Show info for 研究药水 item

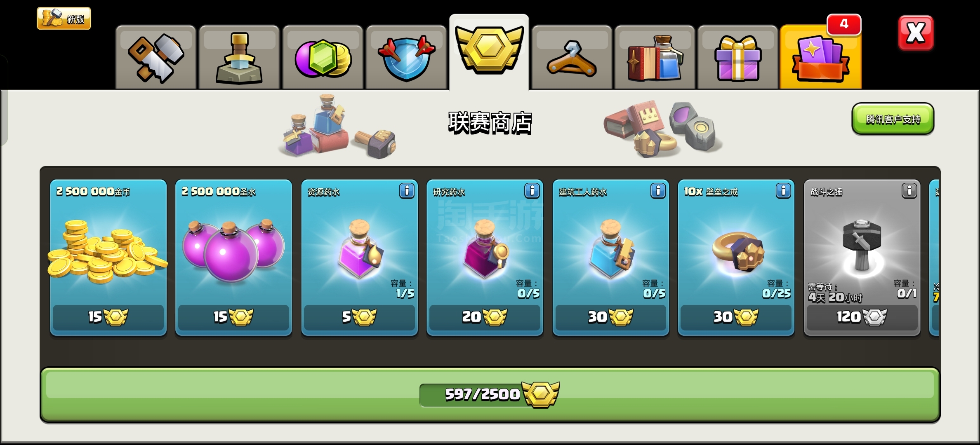click(532, 191)
